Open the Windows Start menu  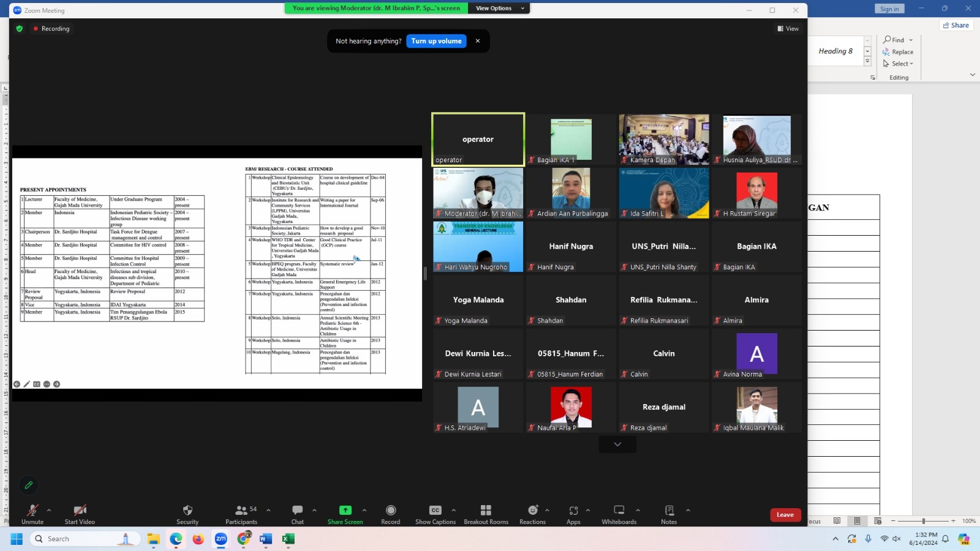[x=17, y=539]
